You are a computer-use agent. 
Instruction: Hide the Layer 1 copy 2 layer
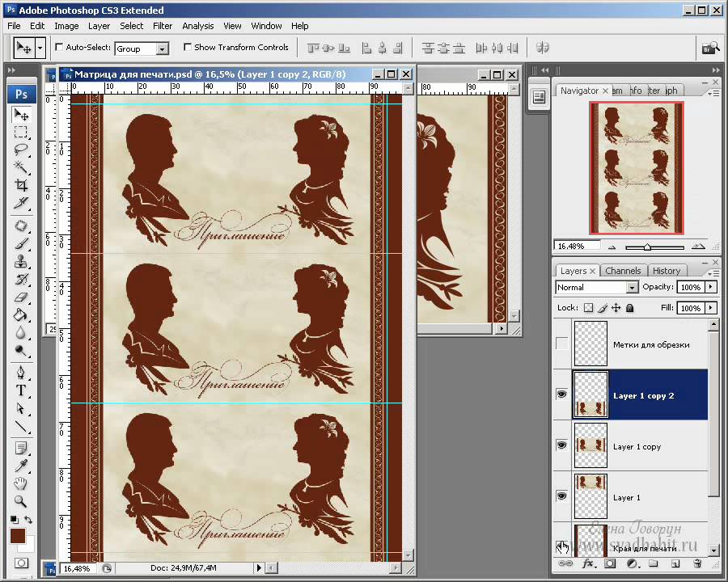pos(562,394)
